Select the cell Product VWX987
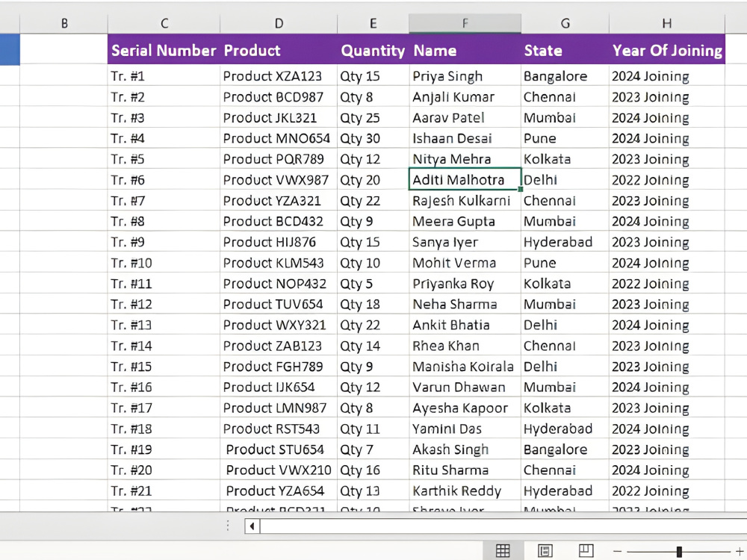Viewport: 747px width, 560px height. click(279, 179)
